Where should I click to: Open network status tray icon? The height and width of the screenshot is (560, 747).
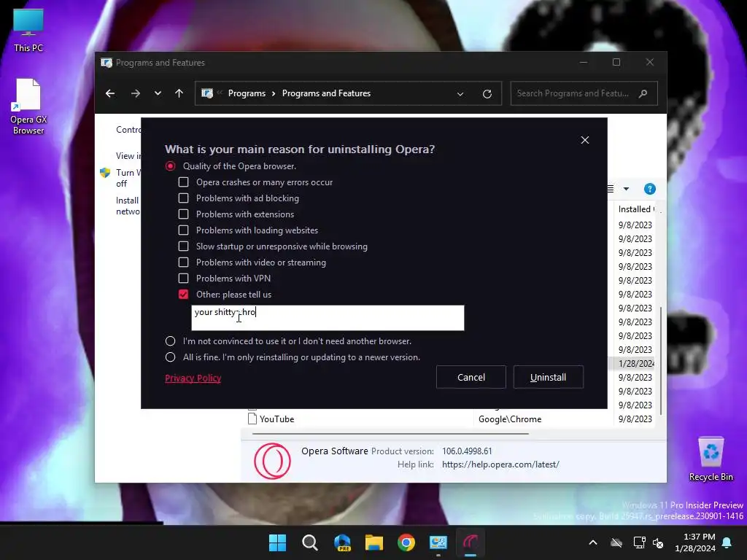(639, 542)
